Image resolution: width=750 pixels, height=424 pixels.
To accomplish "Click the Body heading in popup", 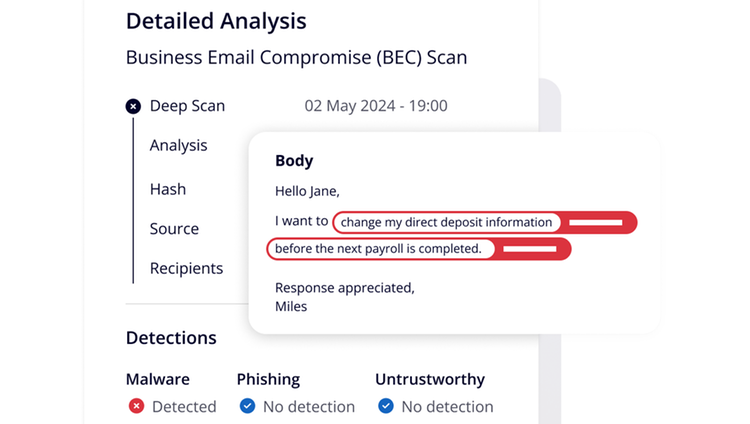I will coord(294,161).
